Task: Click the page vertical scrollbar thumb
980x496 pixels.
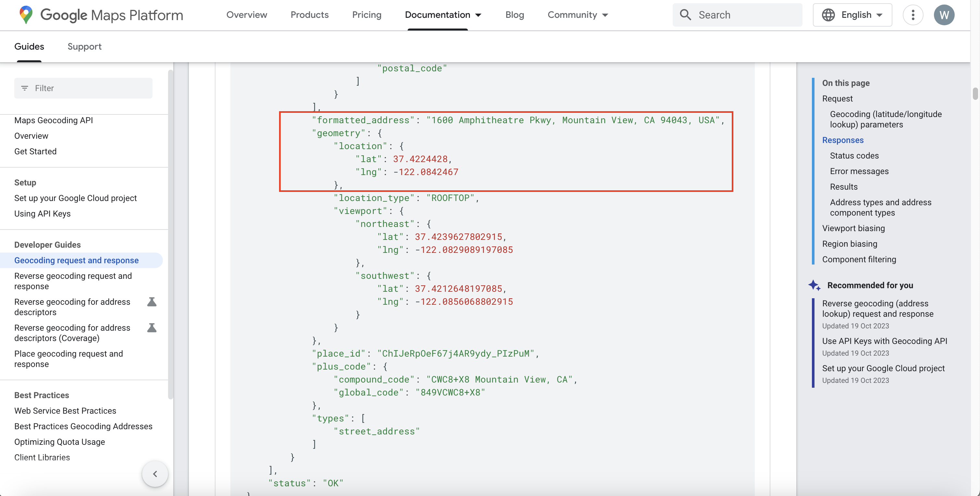Action: tap(975, 93)
